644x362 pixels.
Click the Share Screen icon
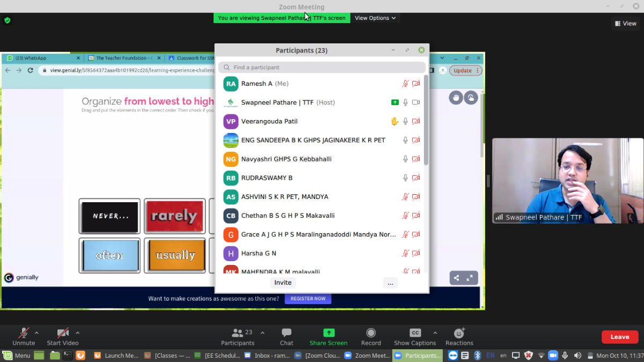click(328, 333)
